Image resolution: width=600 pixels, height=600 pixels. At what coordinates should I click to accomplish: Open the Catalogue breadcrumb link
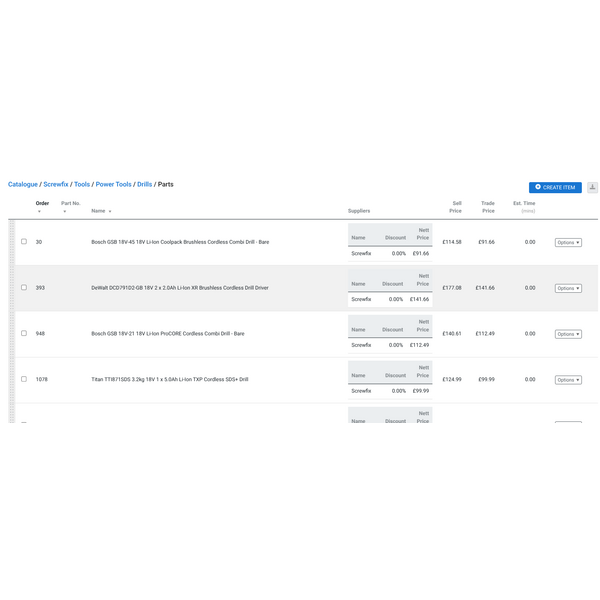point(23,184)
